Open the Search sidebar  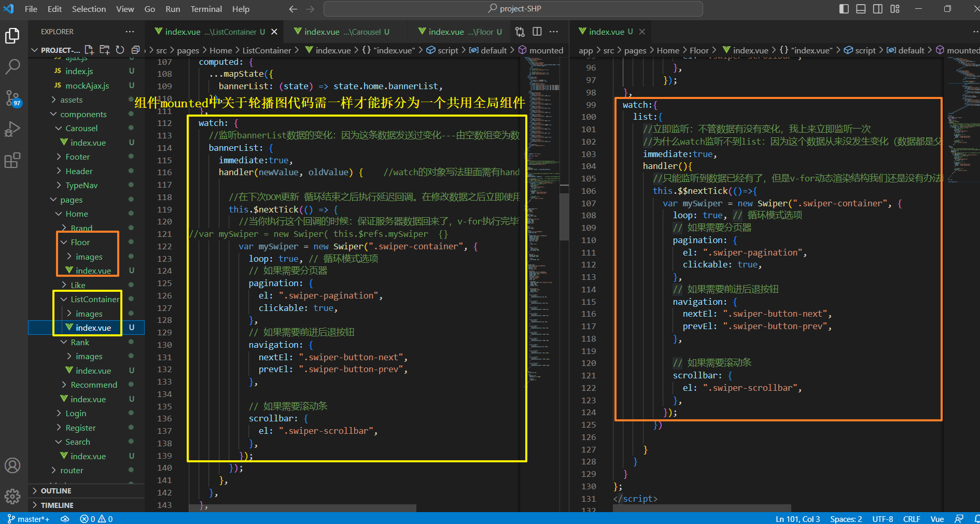12,66
